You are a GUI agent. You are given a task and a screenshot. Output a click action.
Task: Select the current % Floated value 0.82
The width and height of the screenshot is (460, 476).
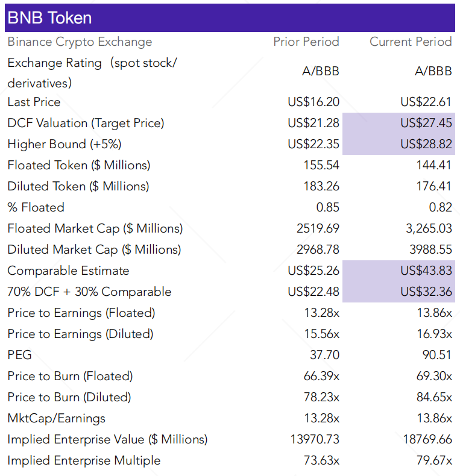440,207
